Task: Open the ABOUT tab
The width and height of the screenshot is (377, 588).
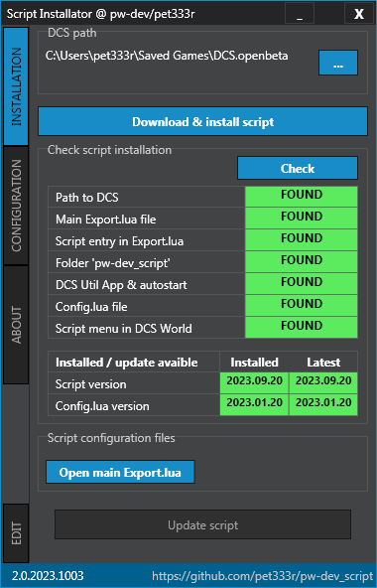Action: pos(16,325)
